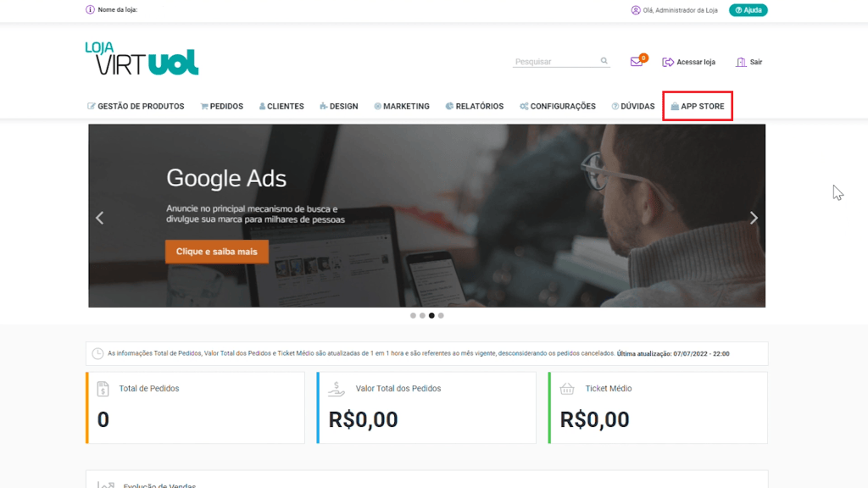Click the Clique e saiba mais button
The image size is (868, 488).
(x=216, y=251)
